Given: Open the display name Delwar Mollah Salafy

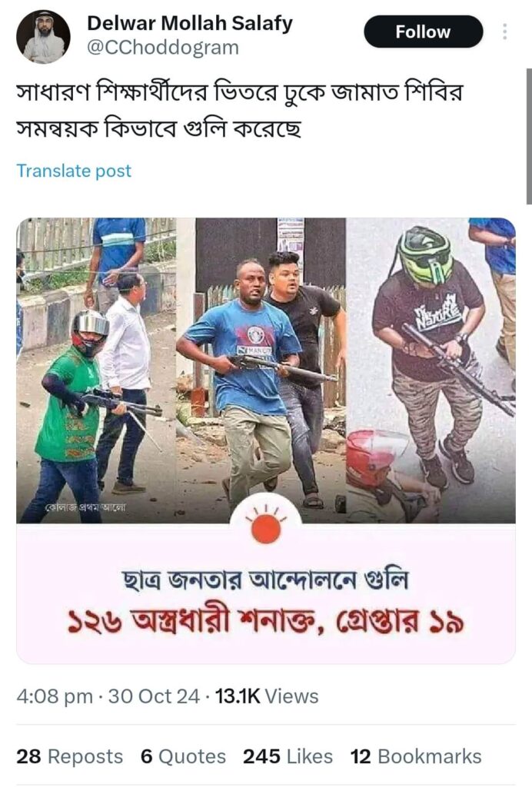Looking at the screenshot, I should [190, 23].
